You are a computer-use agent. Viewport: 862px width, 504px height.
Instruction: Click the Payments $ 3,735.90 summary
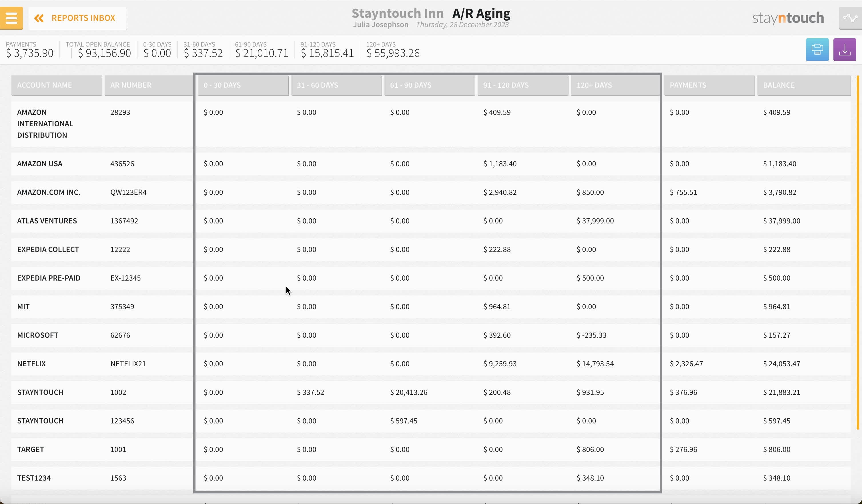(29, 50)
